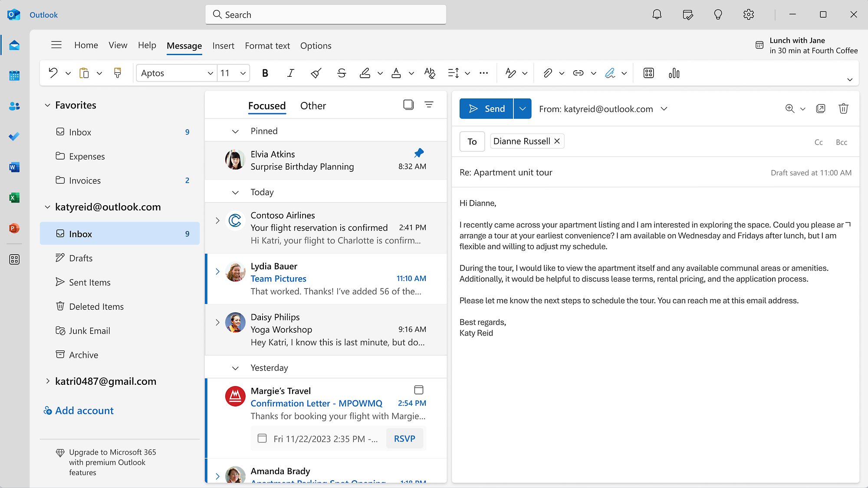Switch to the Other inbox tab
The height and width of the screenshot is (488, 868).
click(x=313, y=105)
